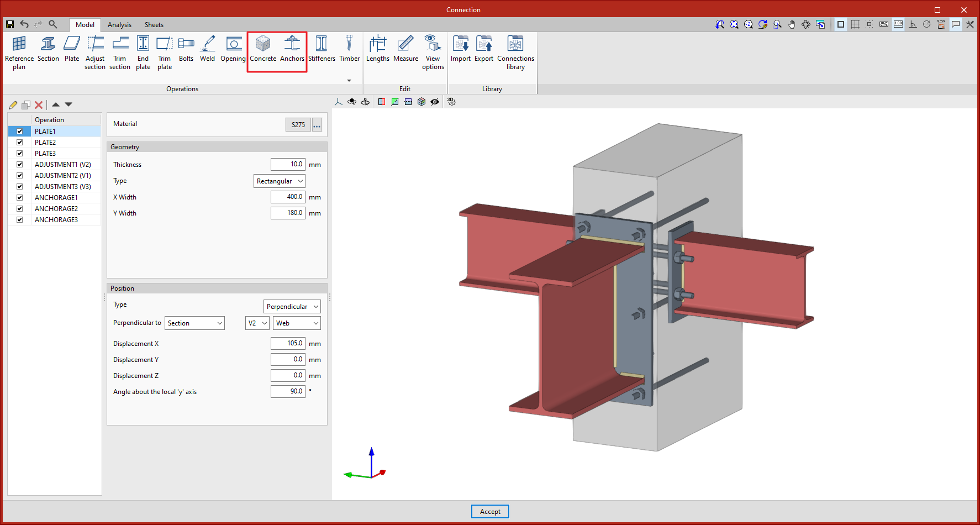Open the Connections library
Image resolution: width=980 pixels, height=525 pixels.
pyautogui.click(x=515, y=53)
